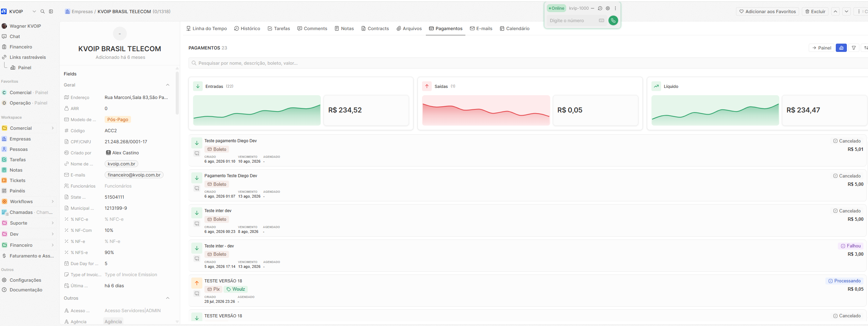Click the Processando status badge

[x=844, y=281]
